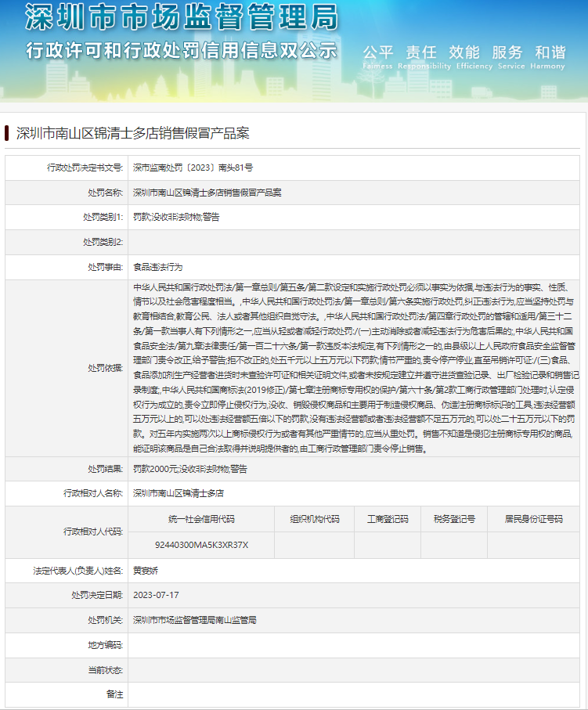Click the 深圳市市场监督管理局 header title

point(182,17)
